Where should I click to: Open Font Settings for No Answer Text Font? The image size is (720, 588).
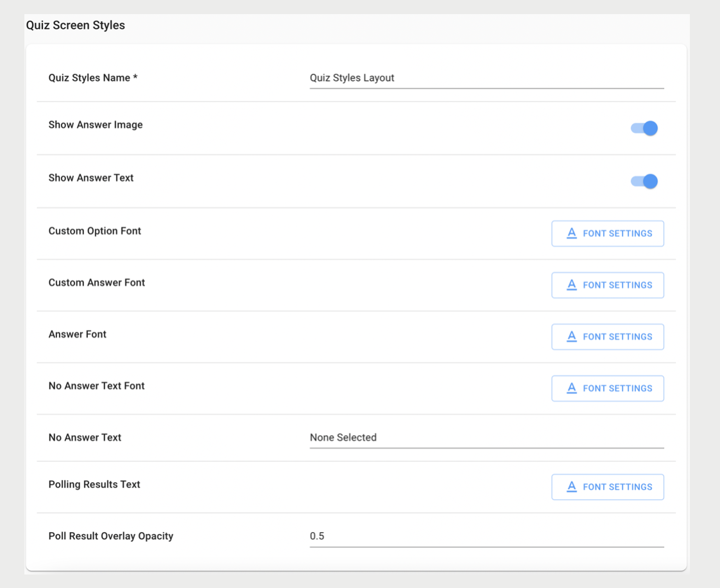coord(608,388)
